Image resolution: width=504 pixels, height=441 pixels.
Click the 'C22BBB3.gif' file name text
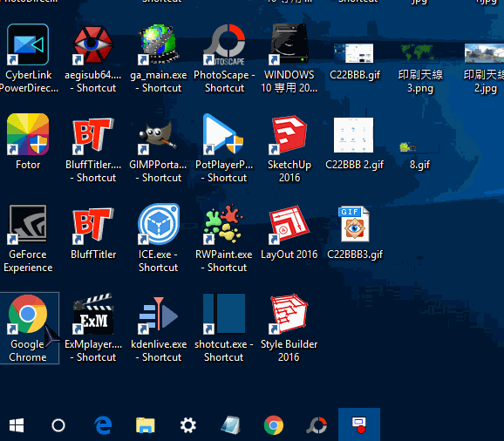click(x=355, y=254)
